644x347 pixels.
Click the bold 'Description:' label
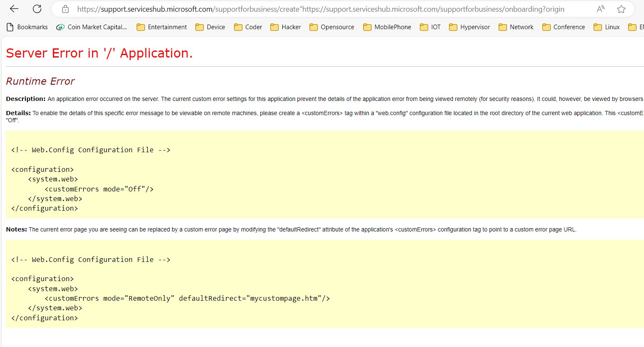(26, 99)
